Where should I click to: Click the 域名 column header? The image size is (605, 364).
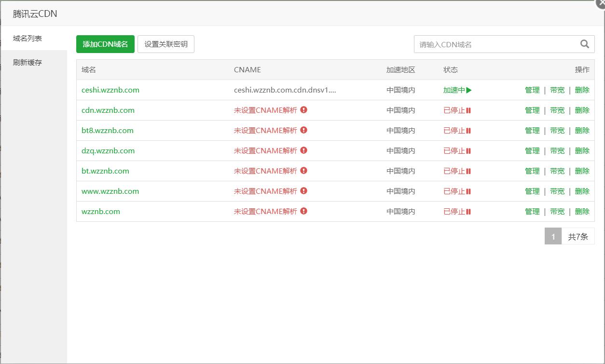[89, 70]
